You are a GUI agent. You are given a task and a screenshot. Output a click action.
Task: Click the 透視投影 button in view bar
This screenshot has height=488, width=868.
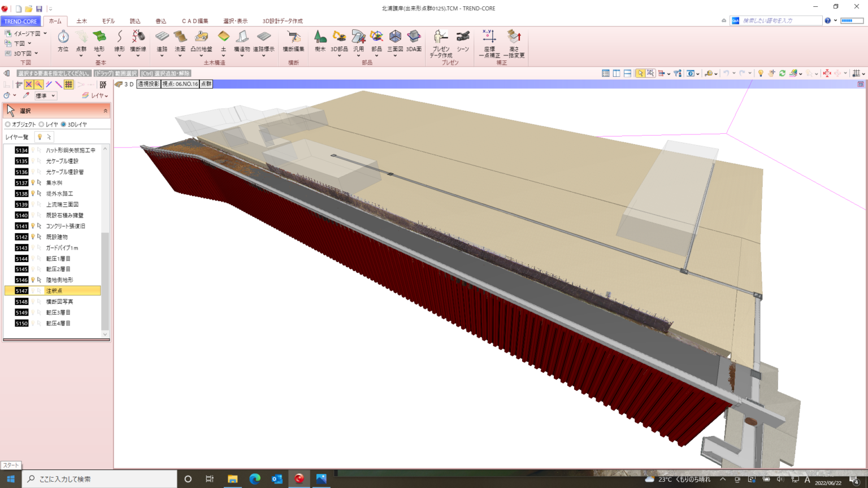[148, 84]
